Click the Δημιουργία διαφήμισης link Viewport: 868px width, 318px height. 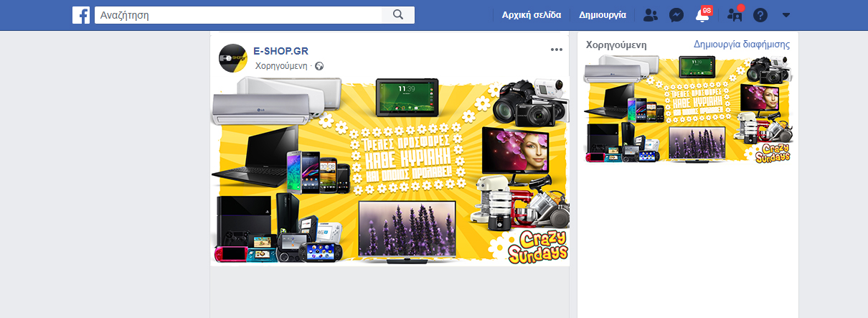click(741, 45)
